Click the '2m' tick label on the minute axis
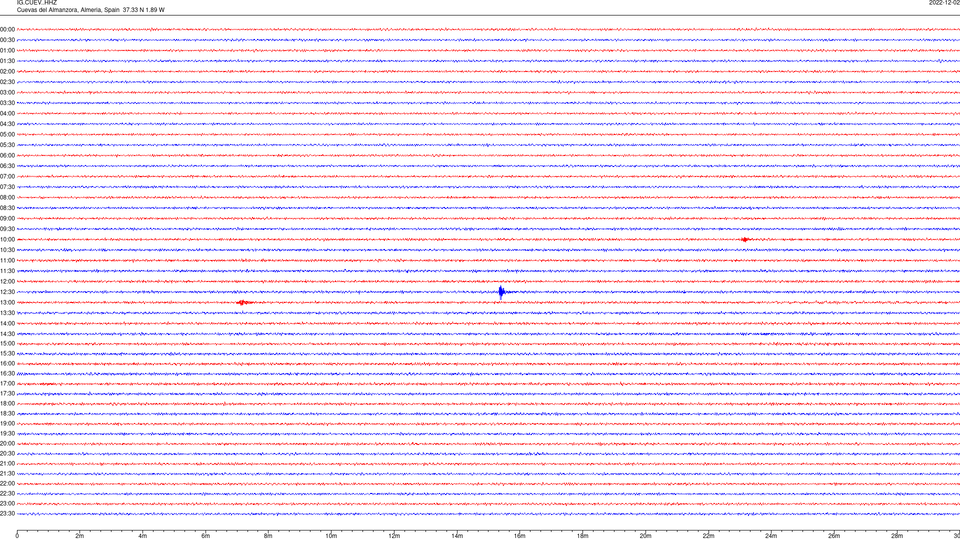Viewport: 960px width, 540px height. pos(80,536)
